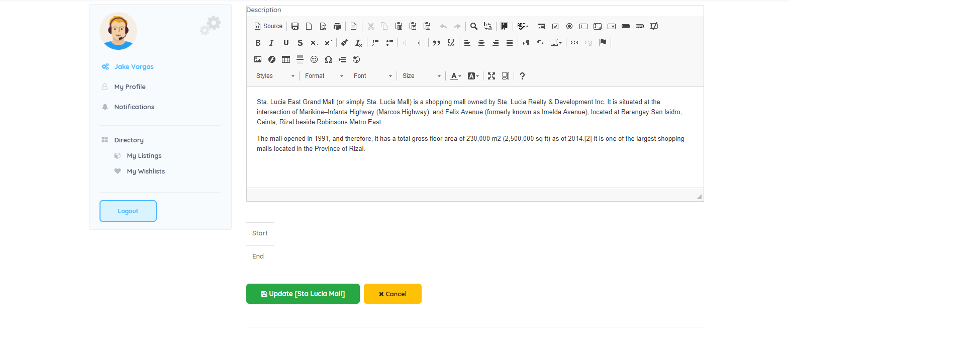Open My Listings in sidebar
Screen dimensions: 980x344
(x=144, y=156)
